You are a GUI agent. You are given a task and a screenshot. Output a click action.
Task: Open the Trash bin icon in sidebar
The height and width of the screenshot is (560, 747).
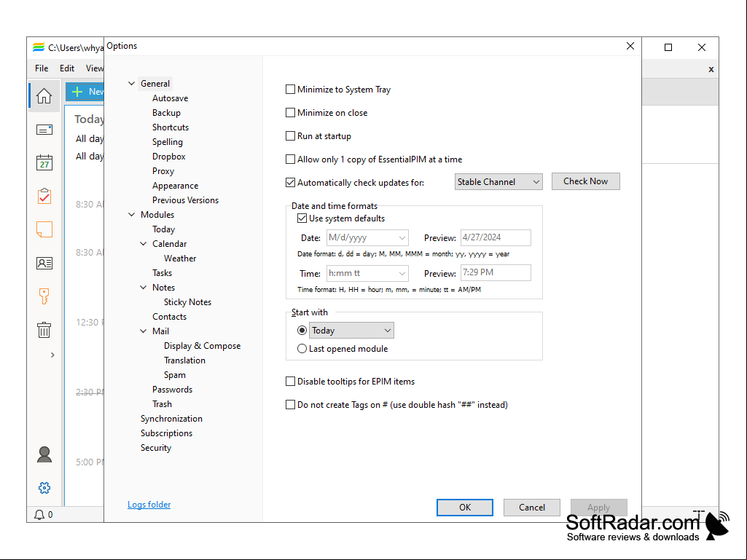point(44,330)
